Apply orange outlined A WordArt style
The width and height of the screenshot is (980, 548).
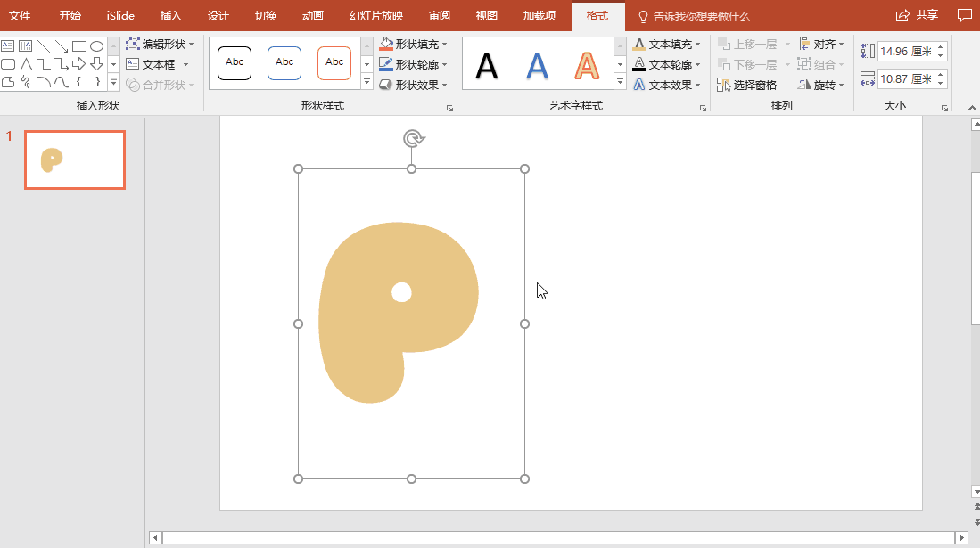(x=587, y=65)
